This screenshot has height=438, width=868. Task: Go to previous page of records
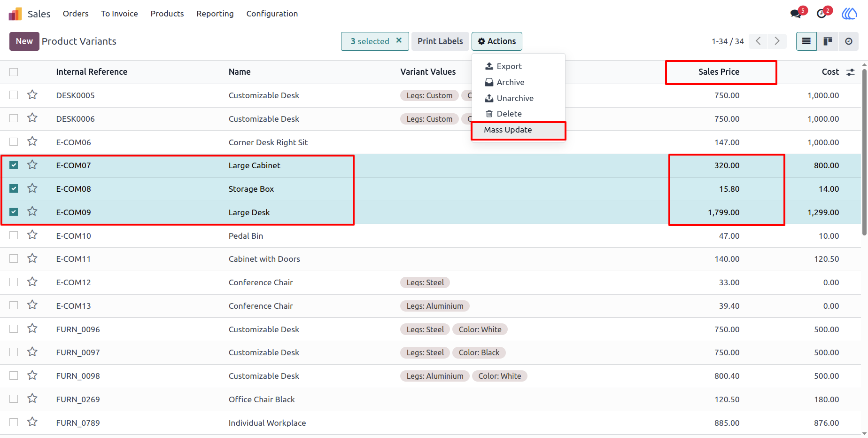tap(758, 41)
